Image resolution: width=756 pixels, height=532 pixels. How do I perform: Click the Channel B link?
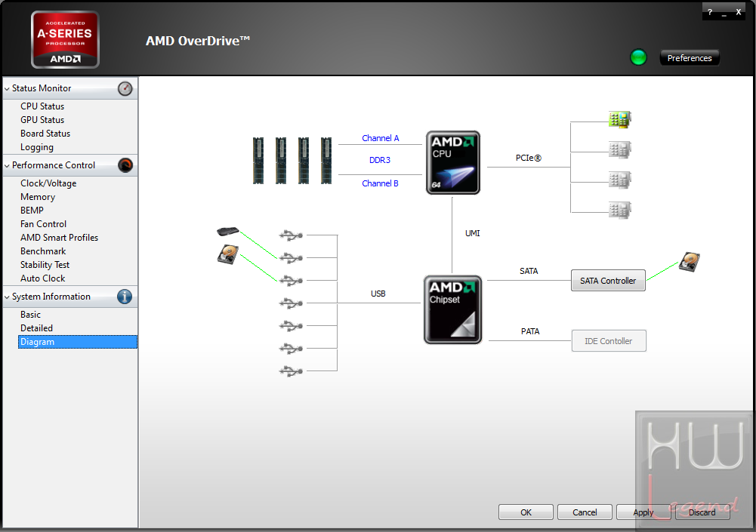tap(380, 183)
